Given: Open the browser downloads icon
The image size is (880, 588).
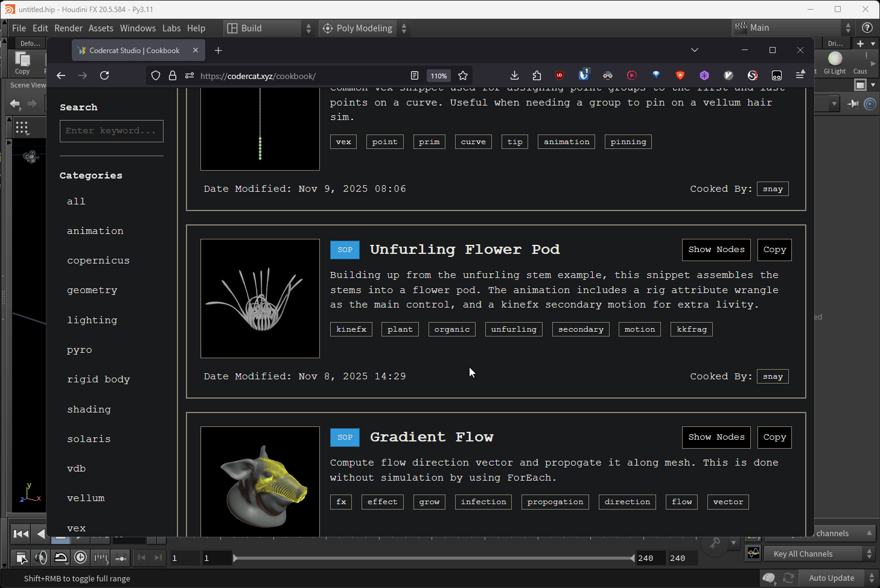Looking at the screenshot, I should 514,75.
